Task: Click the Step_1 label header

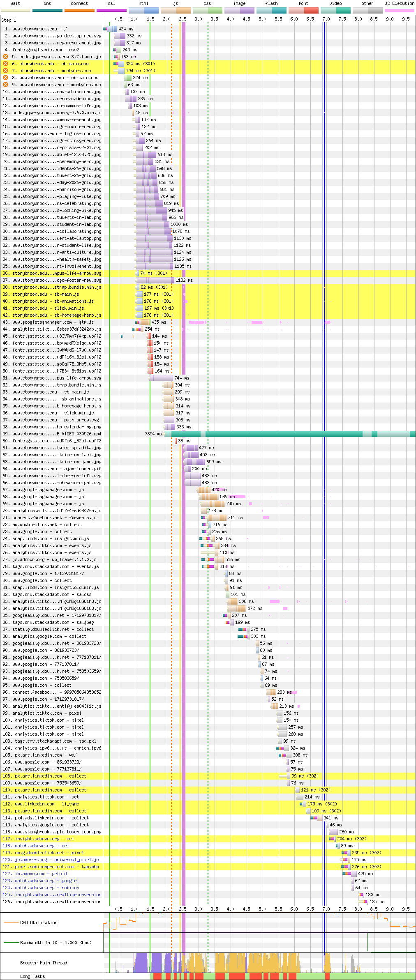Action: [x=9, y=20]
